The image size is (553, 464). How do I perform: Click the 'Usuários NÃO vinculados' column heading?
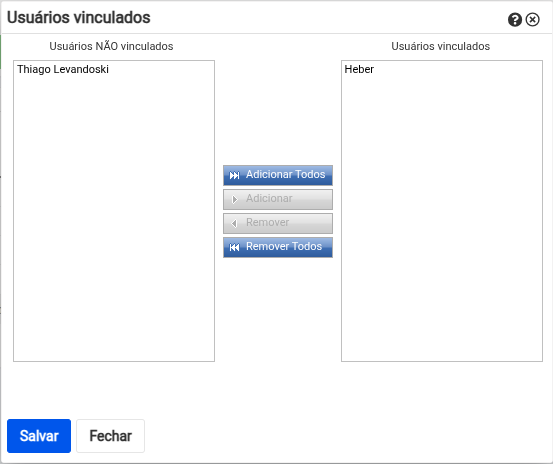(111, 46)
